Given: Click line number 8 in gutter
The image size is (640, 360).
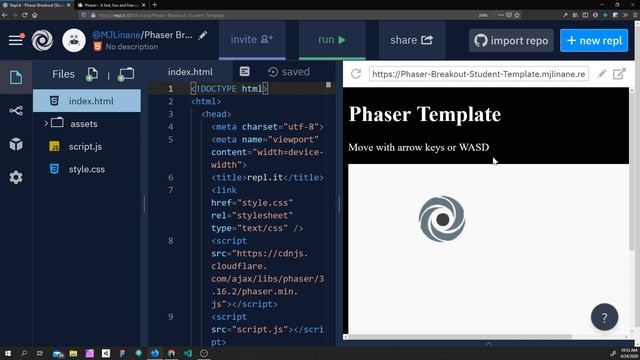Looking at the screenshot, I should [171, 240].
